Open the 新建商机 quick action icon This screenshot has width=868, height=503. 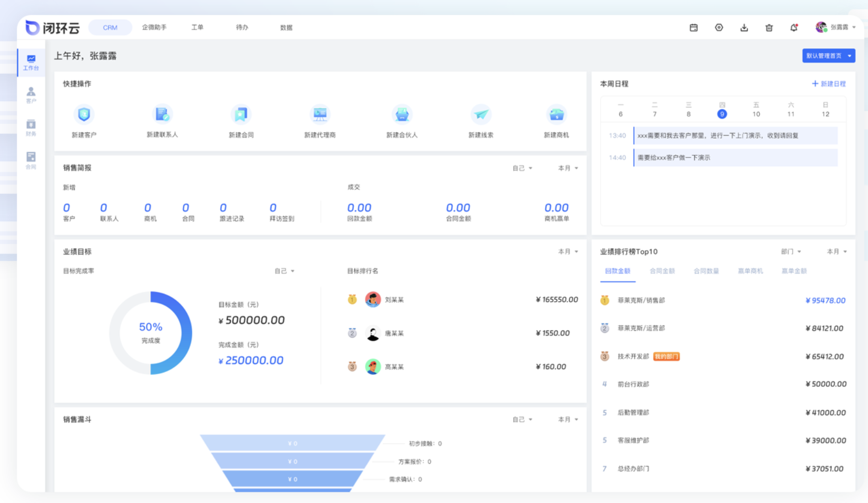(556, 114)
